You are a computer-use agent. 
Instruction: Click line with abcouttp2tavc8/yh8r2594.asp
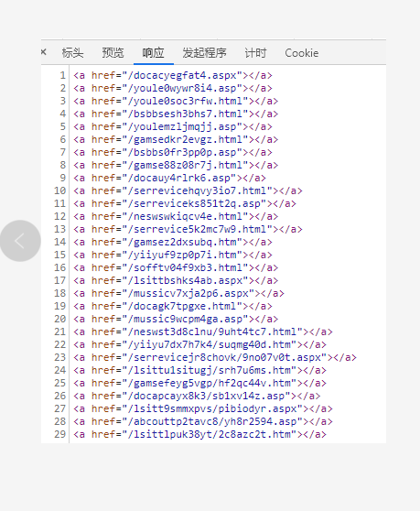203,421
